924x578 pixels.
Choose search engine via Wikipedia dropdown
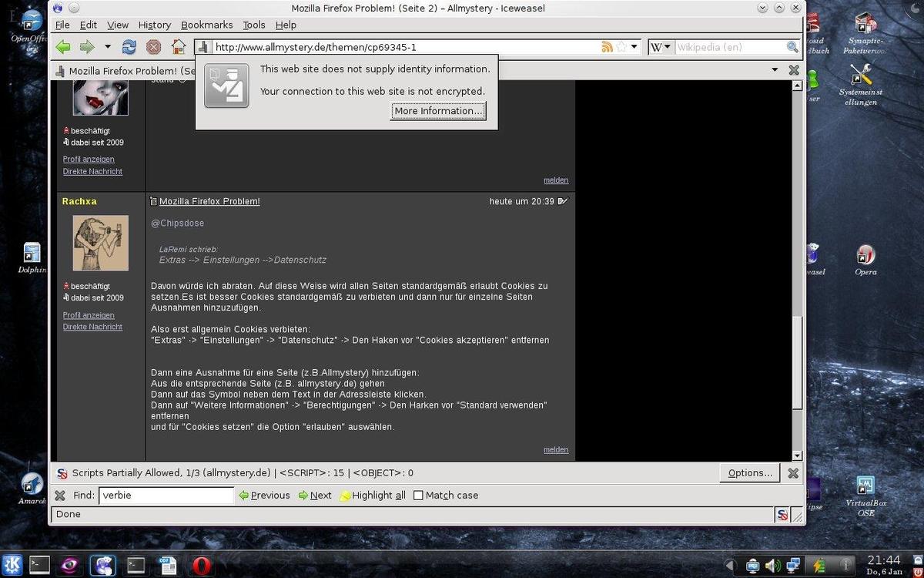pyautogui.click(x=661, y=47)
